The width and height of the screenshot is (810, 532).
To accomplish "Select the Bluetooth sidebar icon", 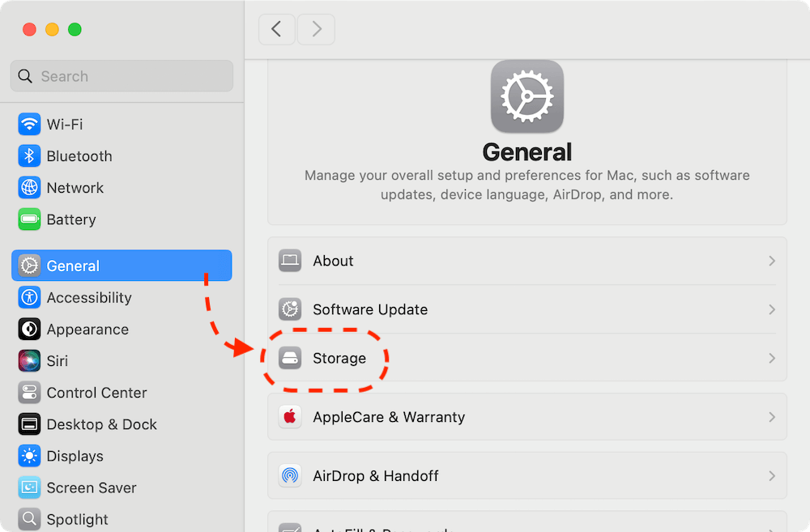I will click(29, 155).
